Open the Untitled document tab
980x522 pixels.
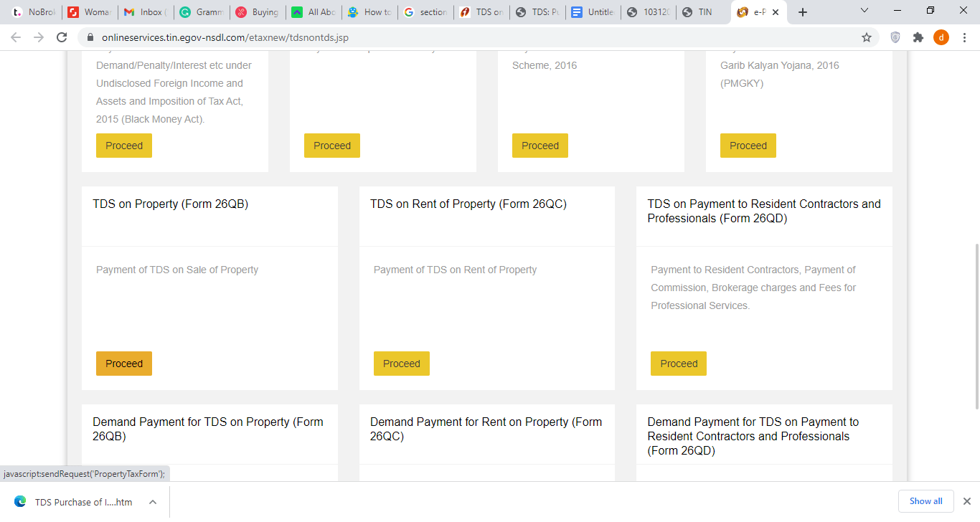pos(593,11)
